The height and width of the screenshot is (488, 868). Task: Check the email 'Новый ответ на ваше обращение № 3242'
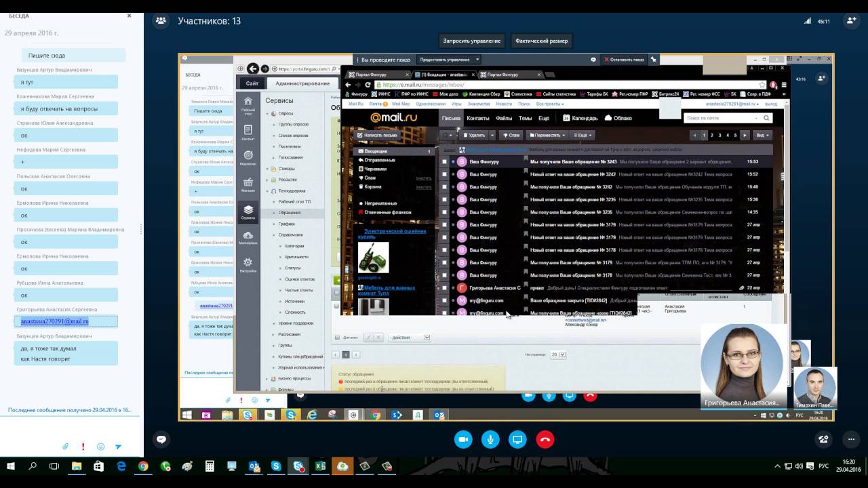445,174
